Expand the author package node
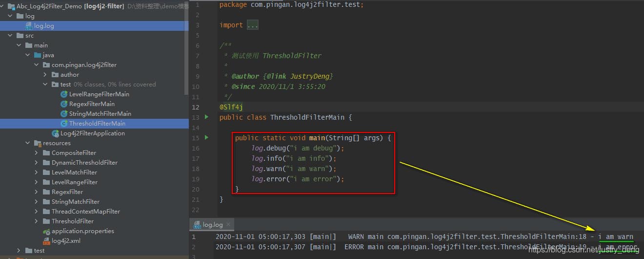 pos(45,75)
